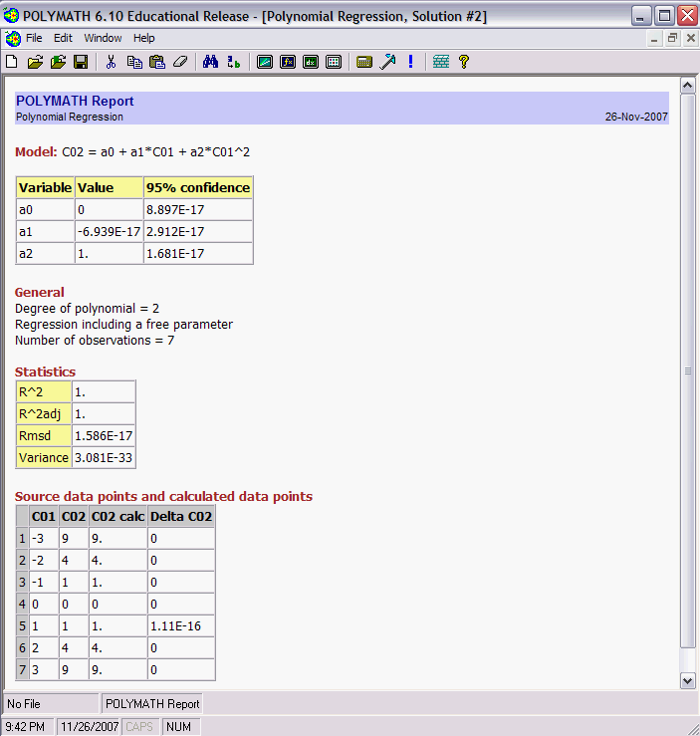This screenshot has width=700, height=736.
Task: Click the eraser Clear icon
Action: click(180, 62)
